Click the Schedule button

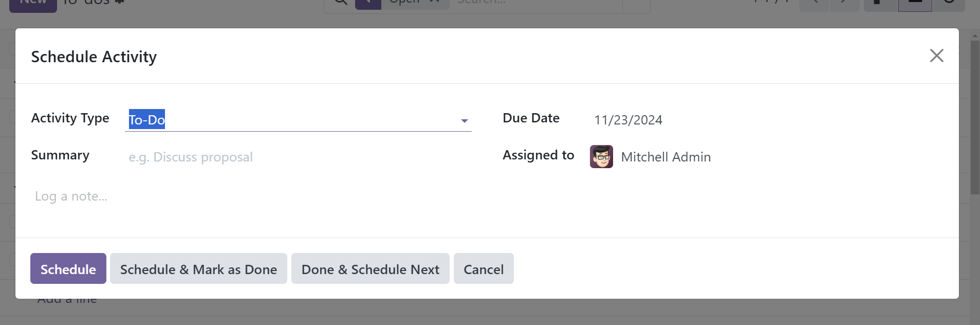(68, 269)
